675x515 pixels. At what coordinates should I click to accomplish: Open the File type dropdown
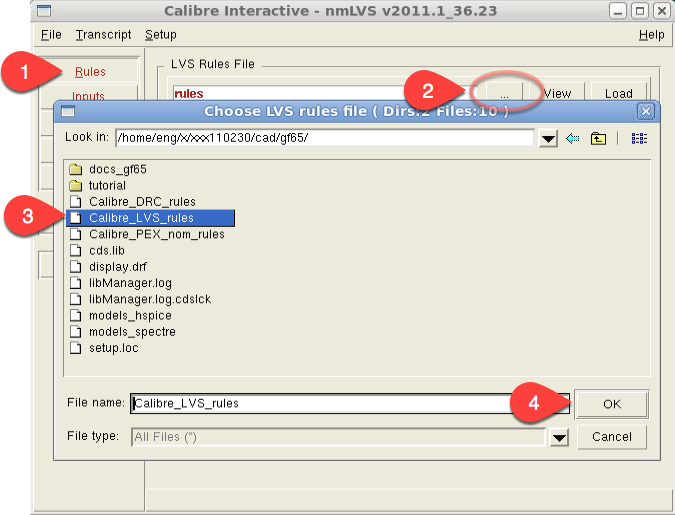click(559, 437)
